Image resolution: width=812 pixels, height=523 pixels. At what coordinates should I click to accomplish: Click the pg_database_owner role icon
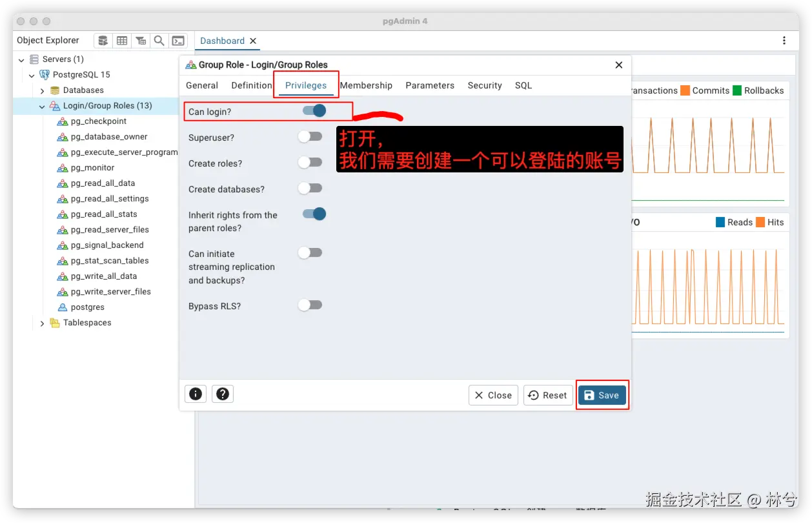tap(63, 137)
